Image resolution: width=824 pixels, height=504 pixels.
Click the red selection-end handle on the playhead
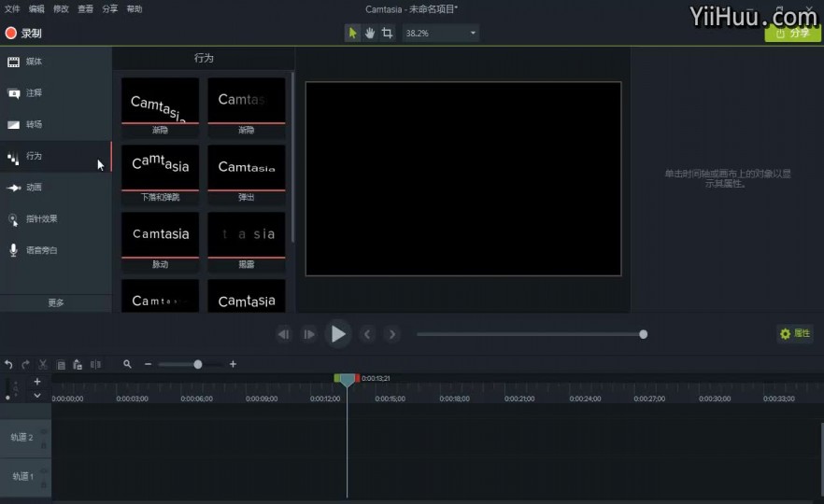(357, 378)
